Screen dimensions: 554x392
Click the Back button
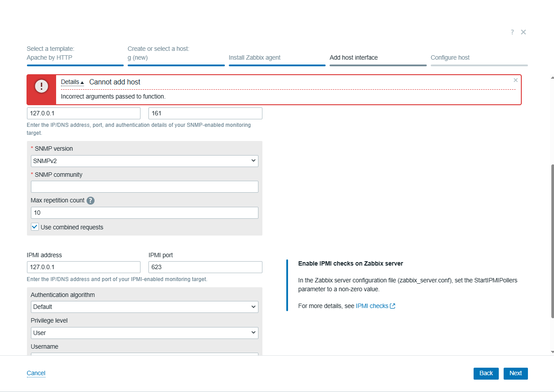point(486,373)
